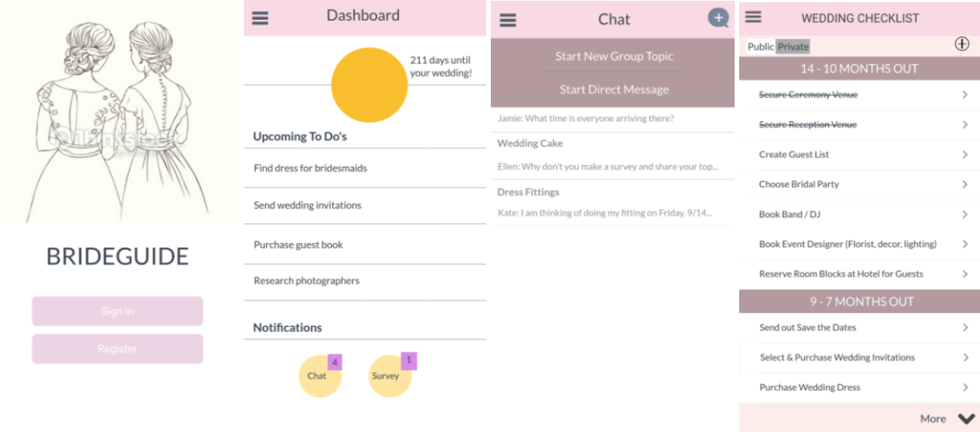Add checklist item with circled plus icon
The image size is (980, 432).
[962, 44]
